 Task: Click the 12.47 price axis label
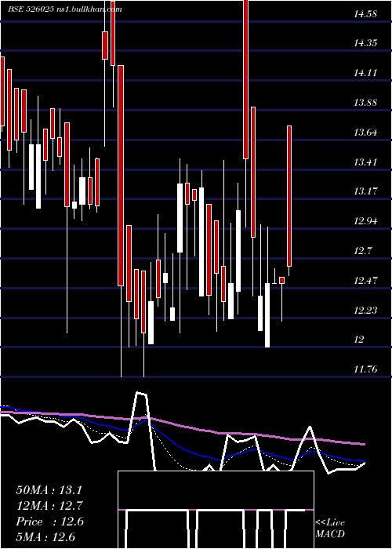click(x=365, y=281)
